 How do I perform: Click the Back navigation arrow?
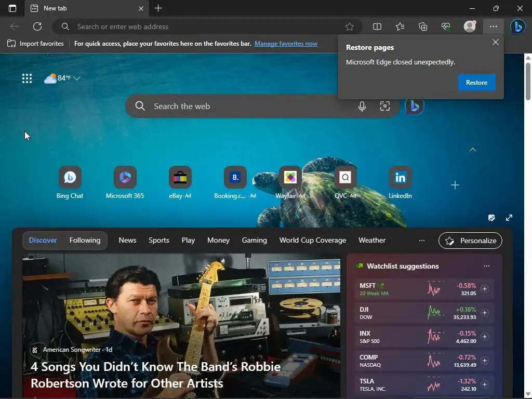(14, 26)
